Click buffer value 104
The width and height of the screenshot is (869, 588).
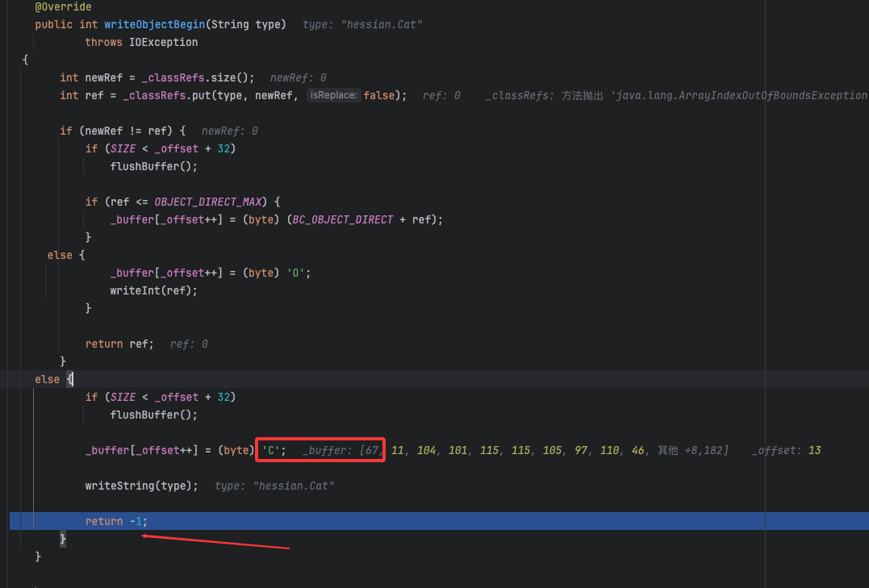[x=426, y=450]
